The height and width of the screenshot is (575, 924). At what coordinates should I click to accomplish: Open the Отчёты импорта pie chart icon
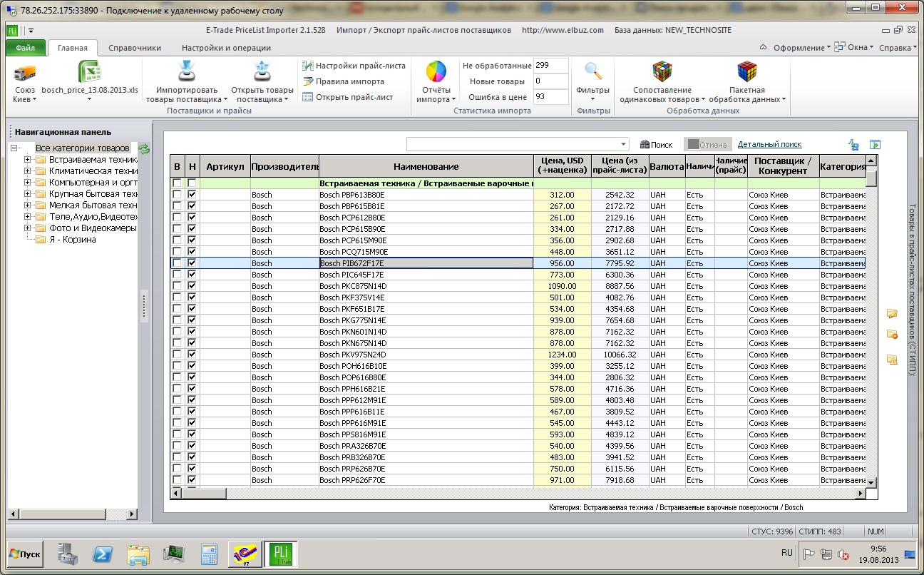tap(436, 72)
